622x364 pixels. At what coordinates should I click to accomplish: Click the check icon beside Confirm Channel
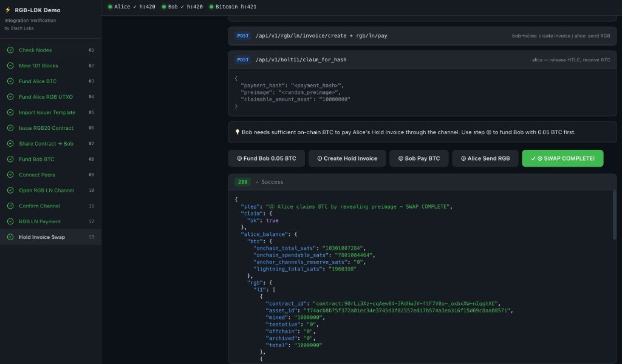pyautogui.click(x=10, y=206)
